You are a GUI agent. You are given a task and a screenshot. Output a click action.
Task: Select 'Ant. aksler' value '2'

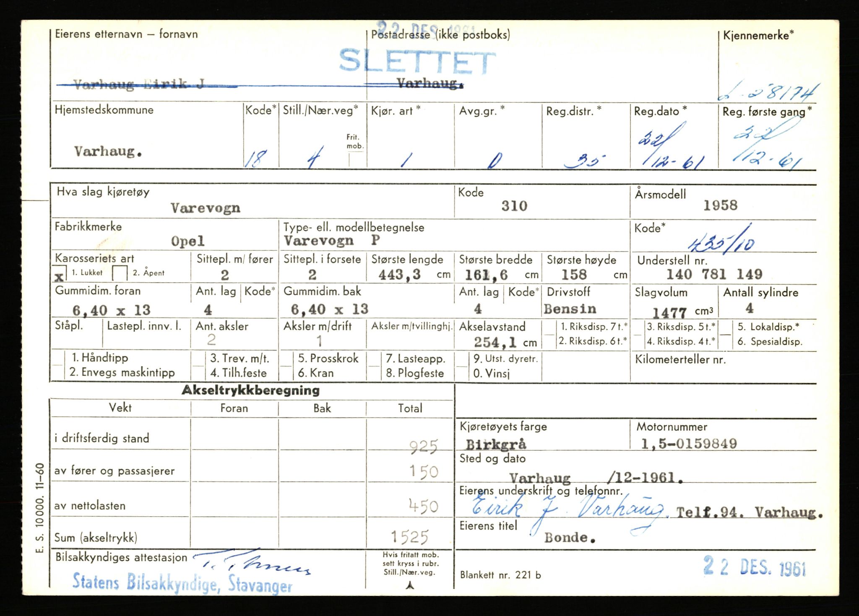211,340
